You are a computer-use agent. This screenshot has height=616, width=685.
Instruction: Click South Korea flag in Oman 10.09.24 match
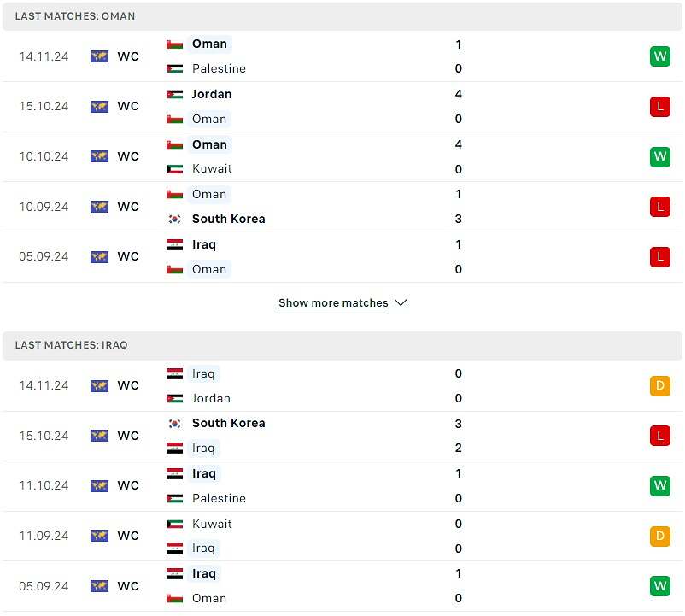175,219
